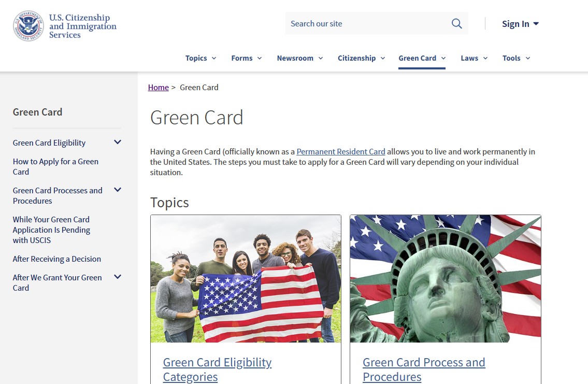Open the Topics navigation menu
The image size is (588, 384).
tap(200, 58)
